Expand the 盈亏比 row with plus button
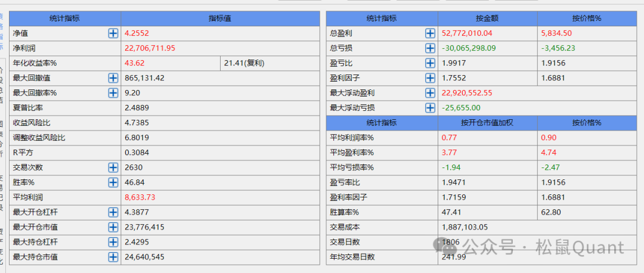The height and width of the screenshot is (273, 644). point(430,63)
